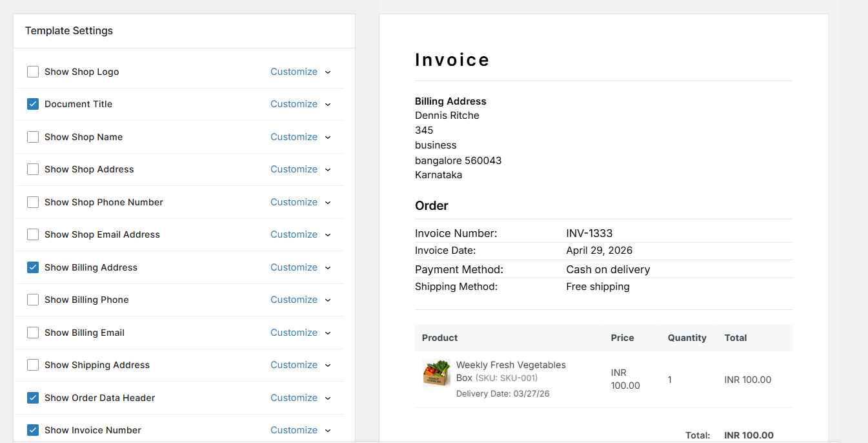868x443 pixels.
Task: Uncheck the Document Title checkbox
Action: 33,104
